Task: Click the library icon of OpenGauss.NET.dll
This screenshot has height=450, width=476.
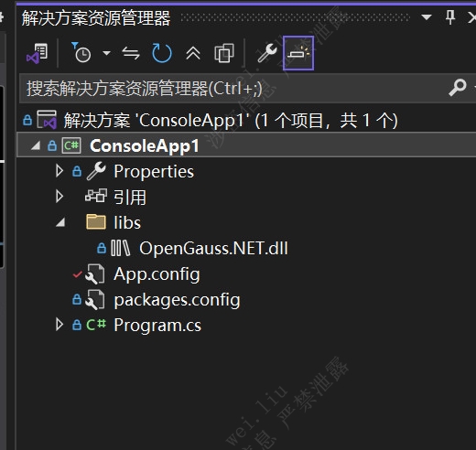Action: (120, 248)
